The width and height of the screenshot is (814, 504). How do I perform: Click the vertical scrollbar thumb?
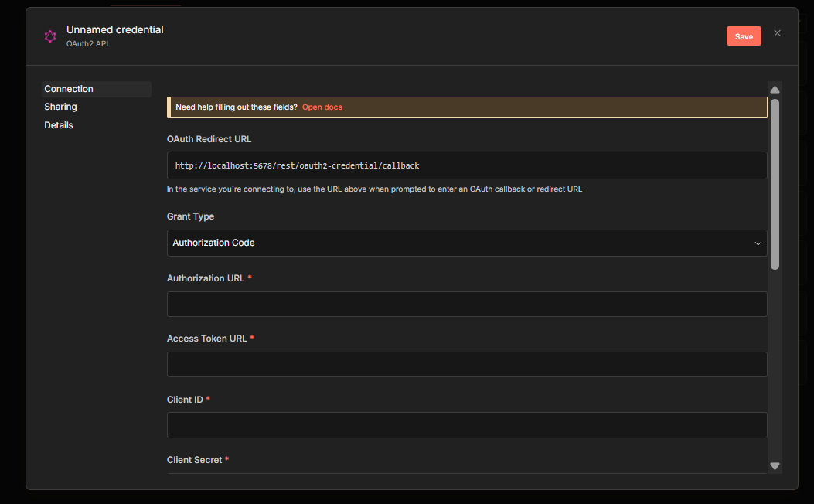click(775, 184)
